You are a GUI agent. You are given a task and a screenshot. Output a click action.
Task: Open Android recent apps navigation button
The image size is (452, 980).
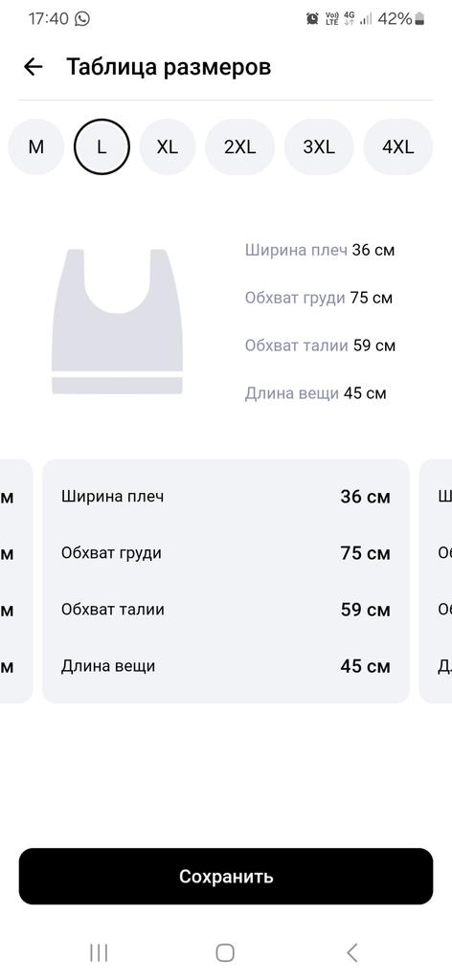click(x=99, y=952)
